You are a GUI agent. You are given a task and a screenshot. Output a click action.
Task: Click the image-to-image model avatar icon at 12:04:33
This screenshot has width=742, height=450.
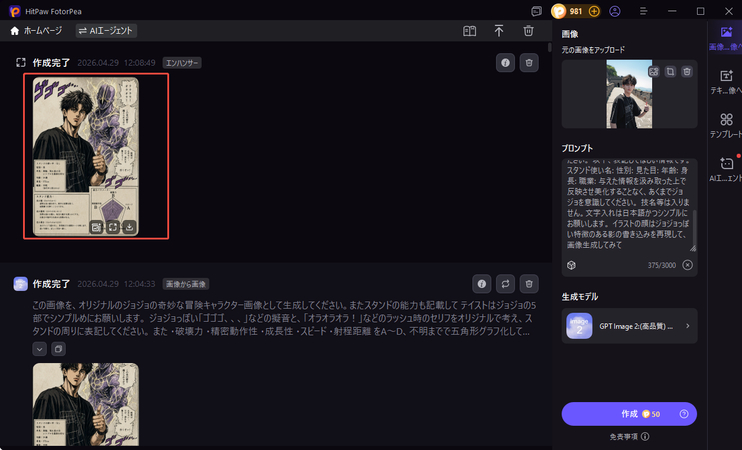click(x=20, y=284)
